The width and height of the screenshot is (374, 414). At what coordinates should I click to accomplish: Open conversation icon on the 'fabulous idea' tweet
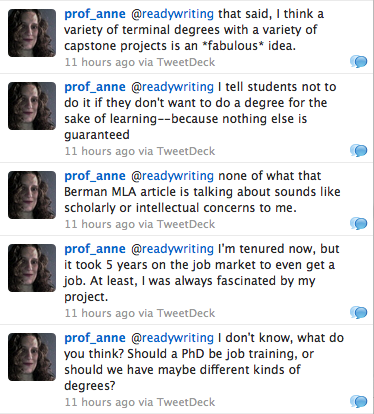pos(359,62)
